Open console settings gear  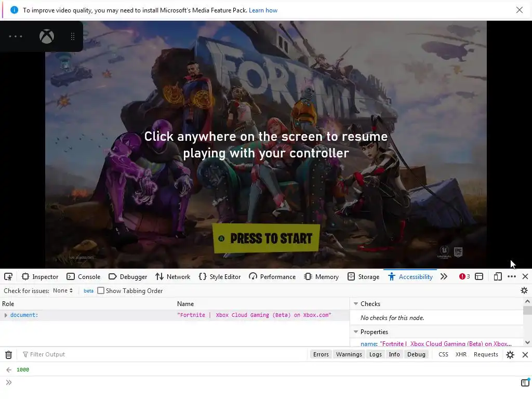point(510,354)
